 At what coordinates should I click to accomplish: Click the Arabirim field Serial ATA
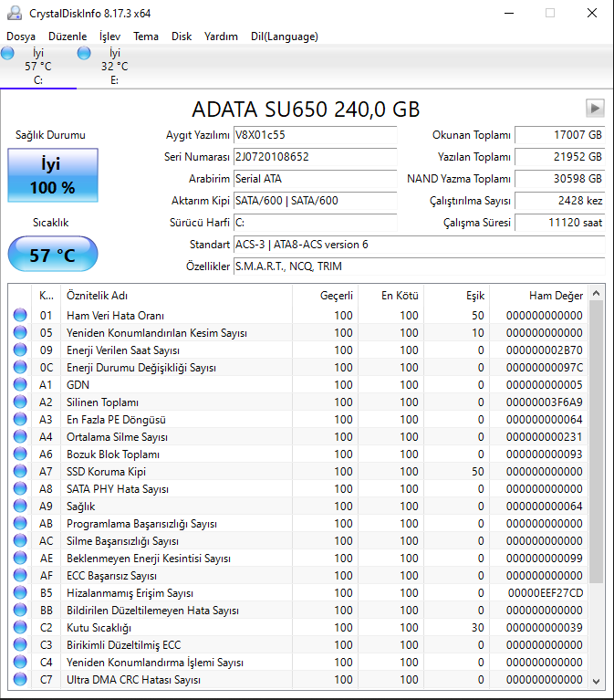[x=315, y=179]
